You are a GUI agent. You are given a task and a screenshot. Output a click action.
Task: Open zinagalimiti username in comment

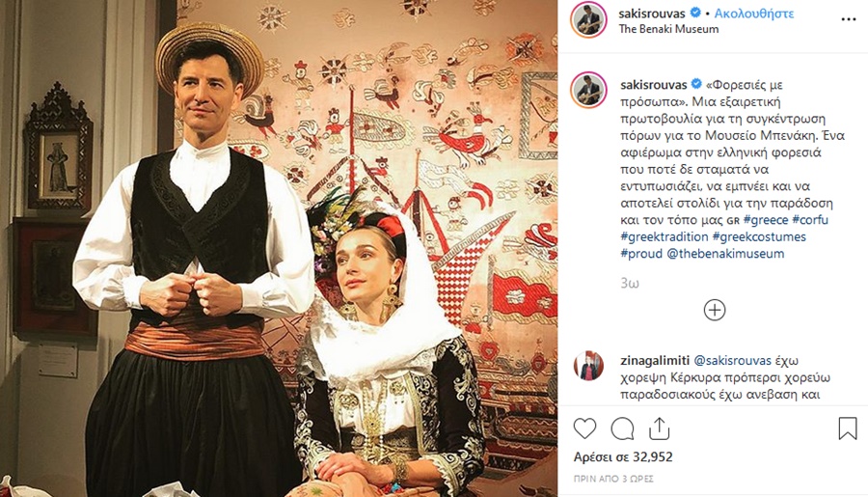(x=655, y=361)
